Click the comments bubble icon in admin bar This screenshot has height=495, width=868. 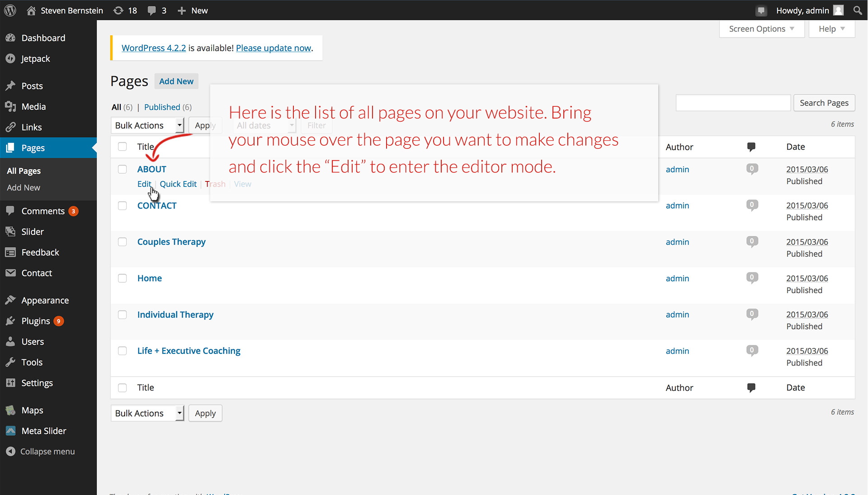[152, 10]
